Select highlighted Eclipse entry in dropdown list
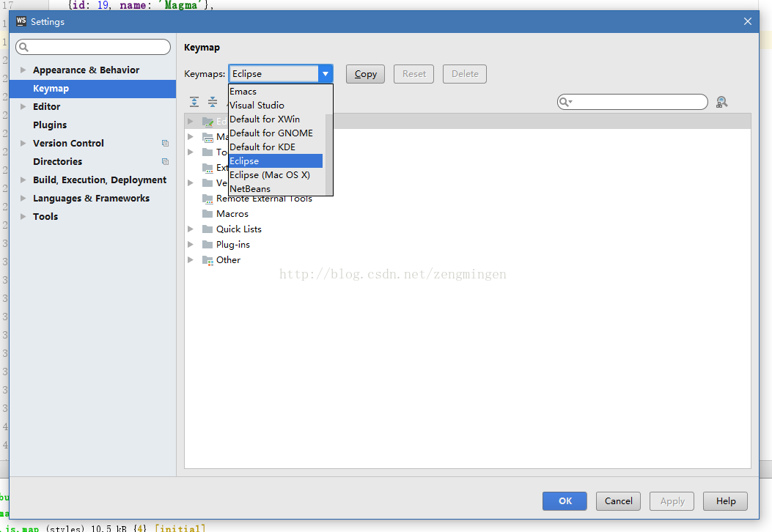772x532 pixels. pos(276,161)
